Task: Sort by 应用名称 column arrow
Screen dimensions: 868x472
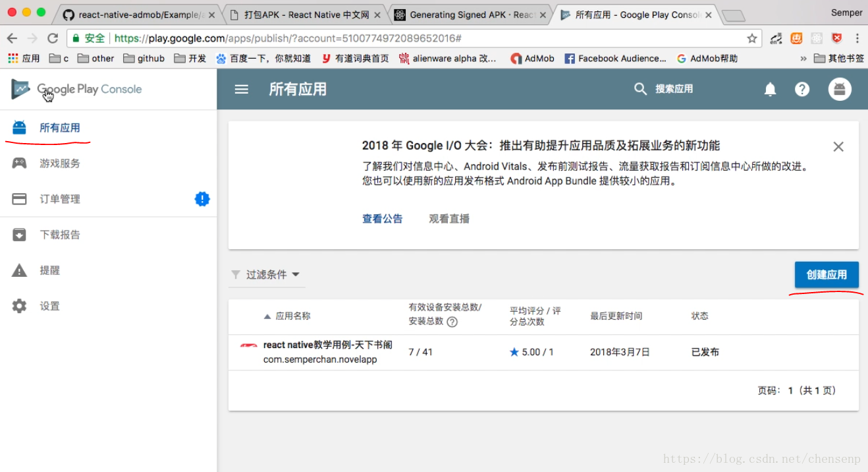Action: point(267,316)
